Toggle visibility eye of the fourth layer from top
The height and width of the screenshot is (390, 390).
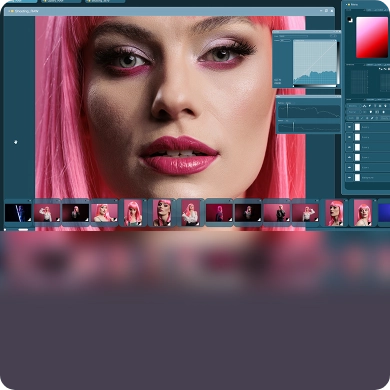click(349, 157)
